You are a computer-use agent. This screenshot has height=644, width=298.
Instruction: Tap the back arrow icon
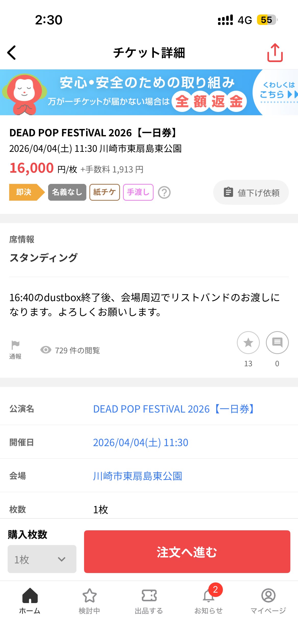[x=12, y=53]
